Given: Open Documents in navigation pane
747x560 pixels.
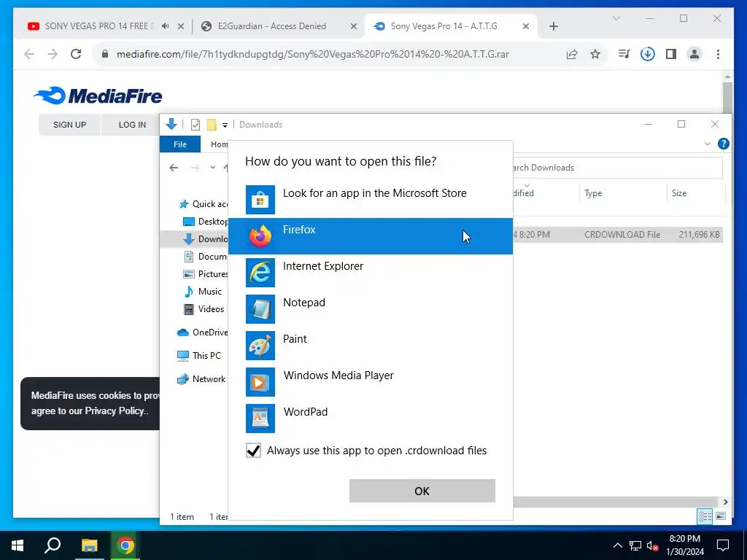Looking at the screenshot, I should (x=206, y=257).
